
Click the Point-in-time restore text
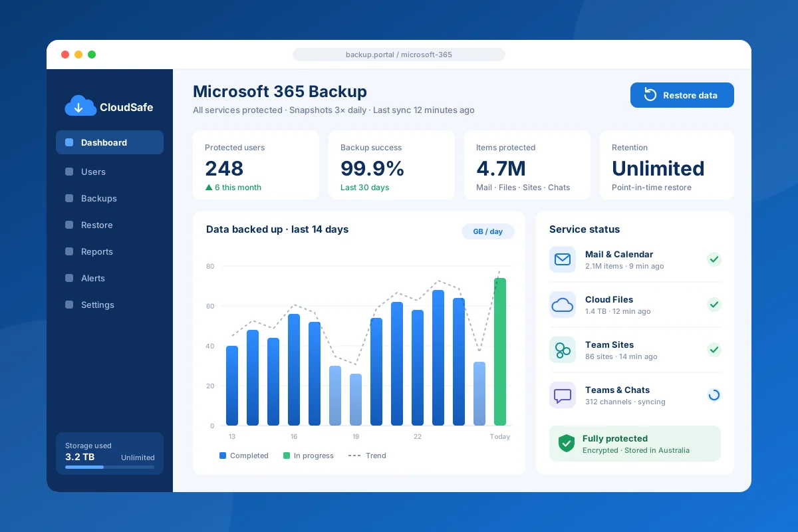(x=652, y=188)
